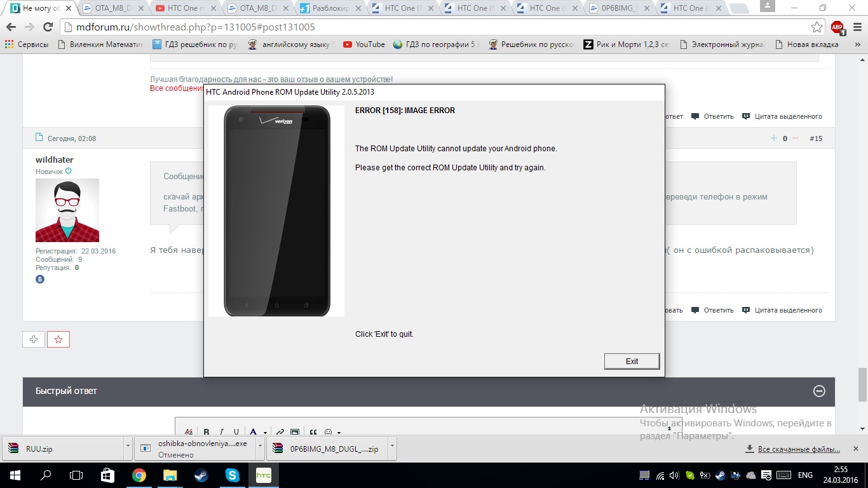The image size is (868, 488).
Task: Reload the page
Action: pos(48,27)
